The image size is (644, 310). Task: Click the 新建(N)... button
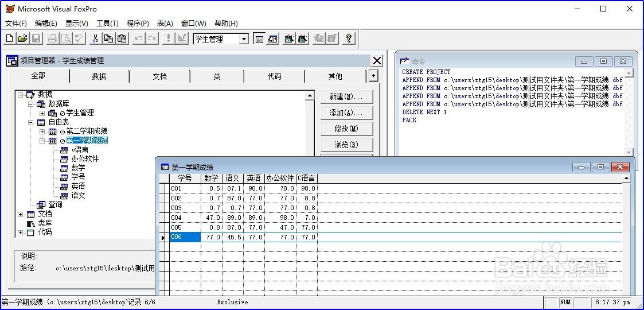[346, 96]
